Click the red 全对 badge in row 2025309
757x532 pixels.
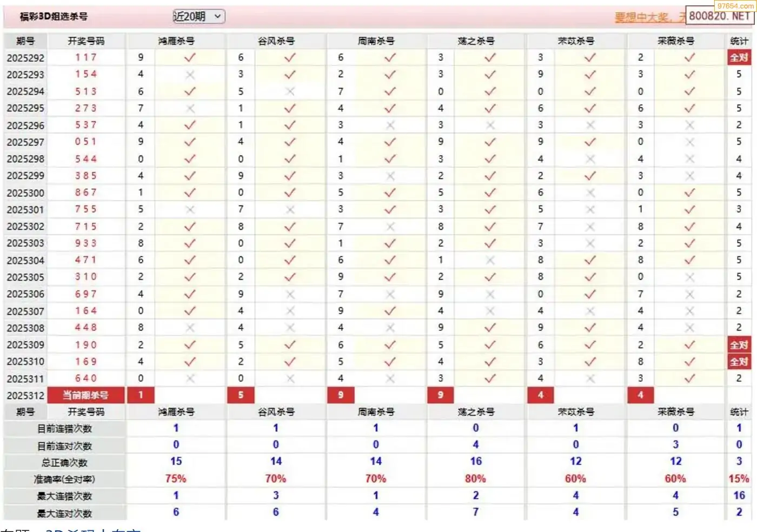tap(739, 345)
